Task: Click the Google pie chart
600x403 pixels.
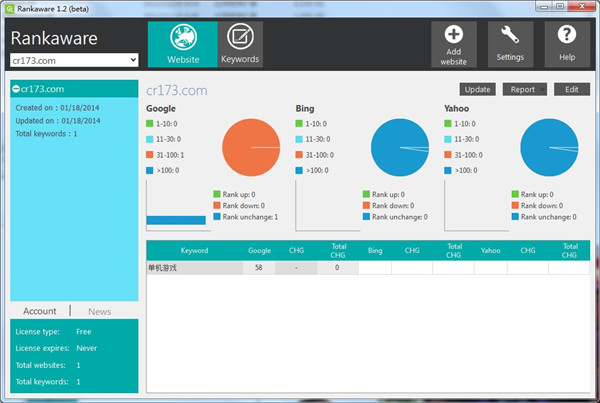Action: [x=251, y=147]
